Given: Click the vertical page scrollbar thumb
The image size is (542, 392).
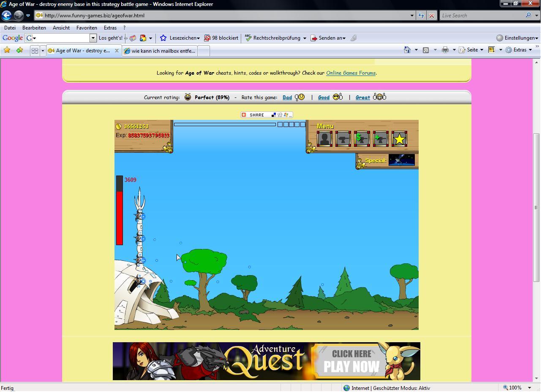Looking at the screenshot, I should pos(537,208).
